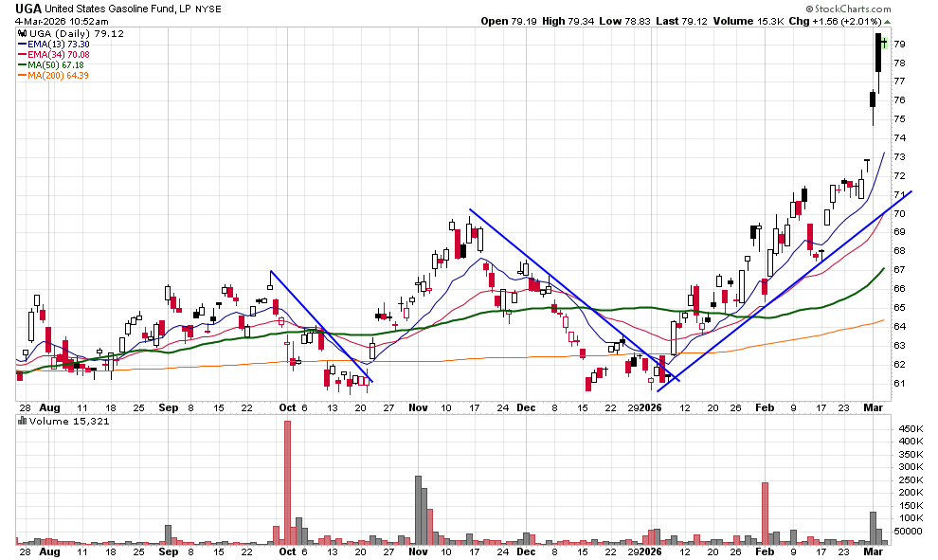This screenshot has height=560, width=938.
Task: Click the Low 78.83 quote value
Action: [624, 21]
